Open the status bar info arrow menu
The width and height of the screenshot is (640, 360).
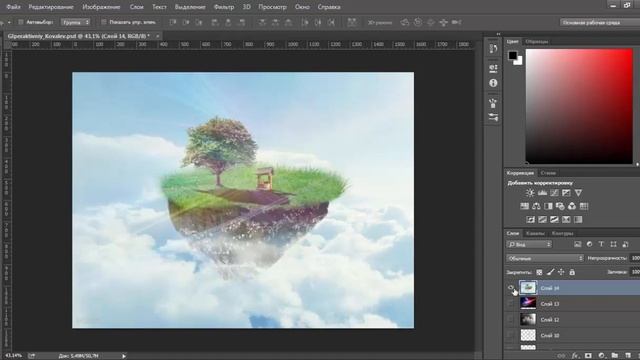tap(124, 356)
